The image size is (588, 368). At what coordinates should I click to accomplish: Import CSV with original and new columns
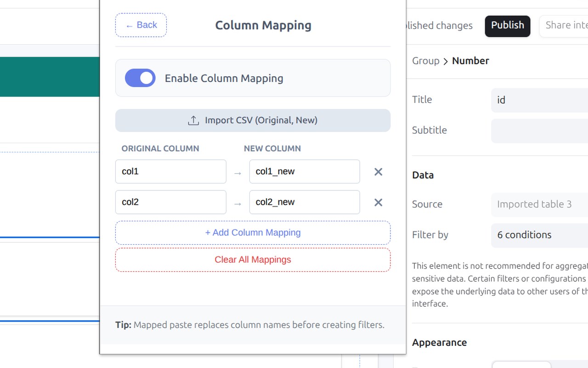(x=253, y=121)
